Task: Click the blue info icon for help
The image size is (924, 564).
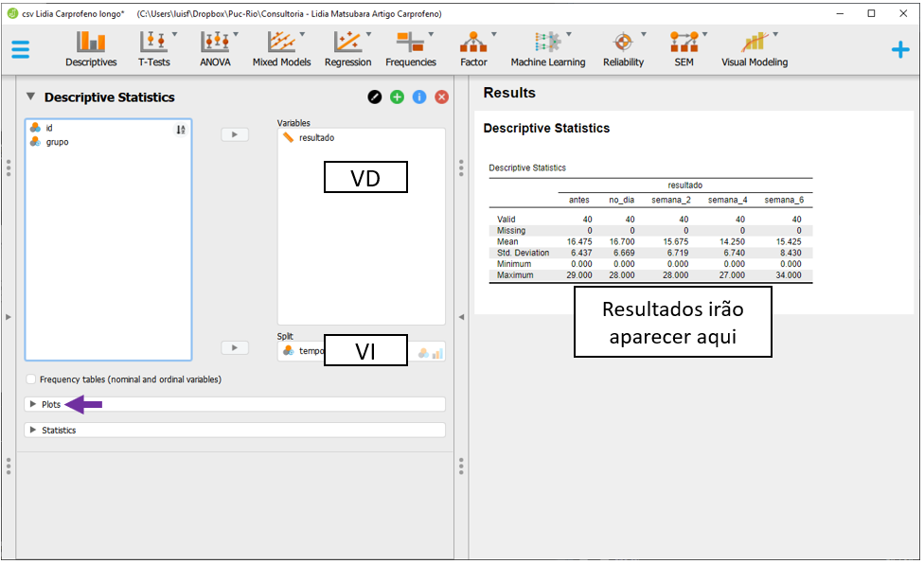Action: point(419,97)
